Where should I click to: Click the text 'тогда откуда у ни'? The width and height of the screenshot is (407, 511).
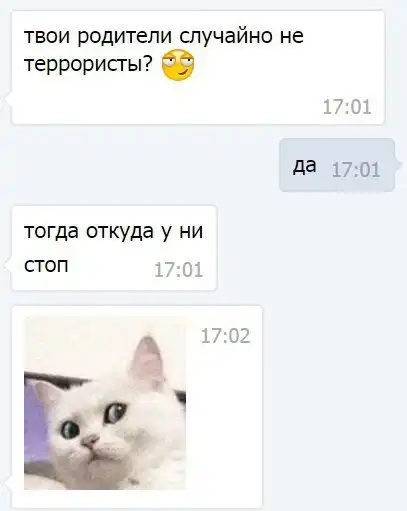coord(113,231)
